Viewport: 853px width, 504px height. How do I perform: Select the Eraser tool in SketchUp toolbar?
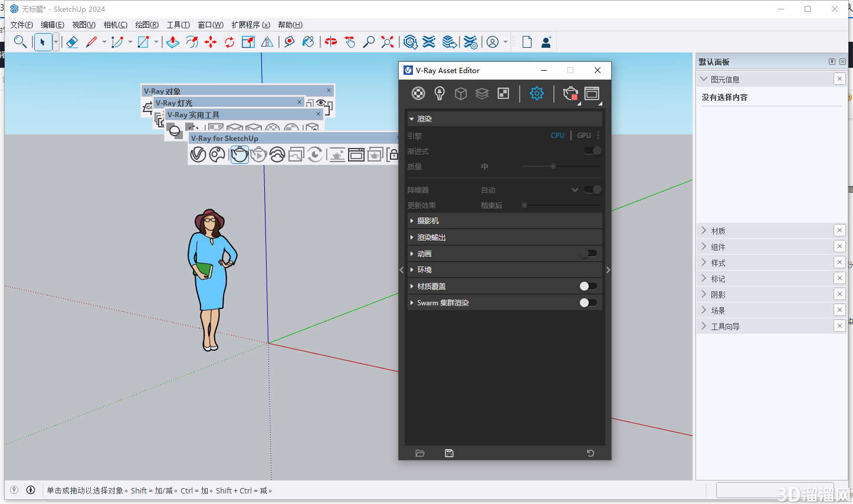(x=72, y=42)
